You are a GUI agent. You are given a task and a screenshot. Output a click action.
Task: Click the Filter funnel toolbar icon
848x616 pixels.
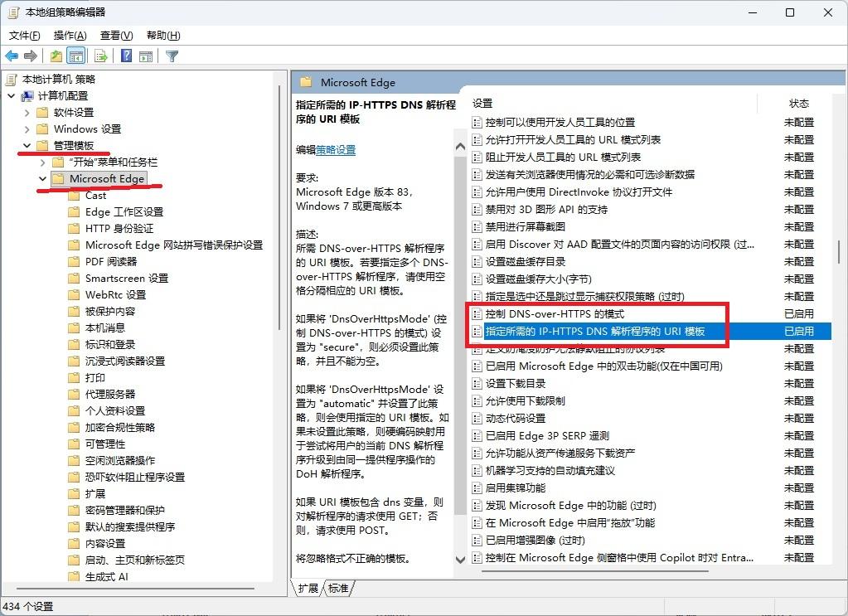(x=172, y=56)
